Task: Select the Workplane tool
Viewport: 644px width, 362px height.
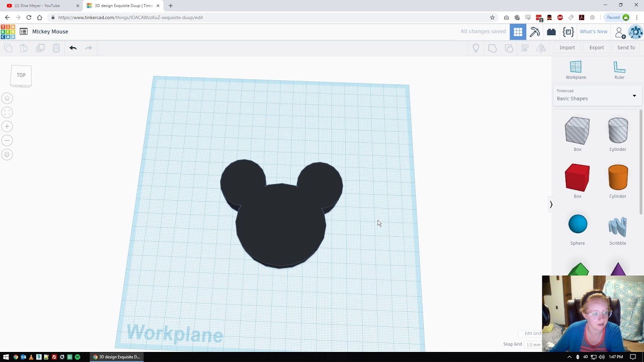Action: tap(576, 70)
